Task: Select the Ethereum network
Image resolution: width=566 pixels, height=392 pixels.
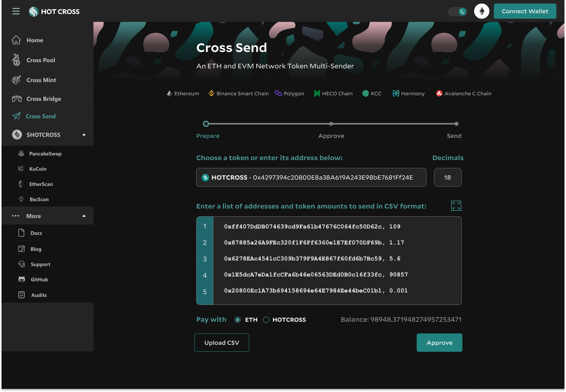Action: click(183, 93)
